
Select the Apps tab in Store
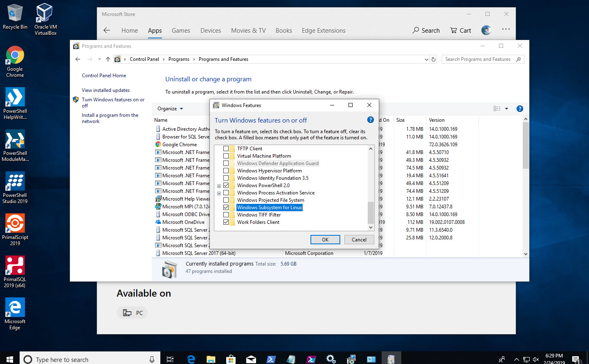pyautogui.click(x=155, y=31)
